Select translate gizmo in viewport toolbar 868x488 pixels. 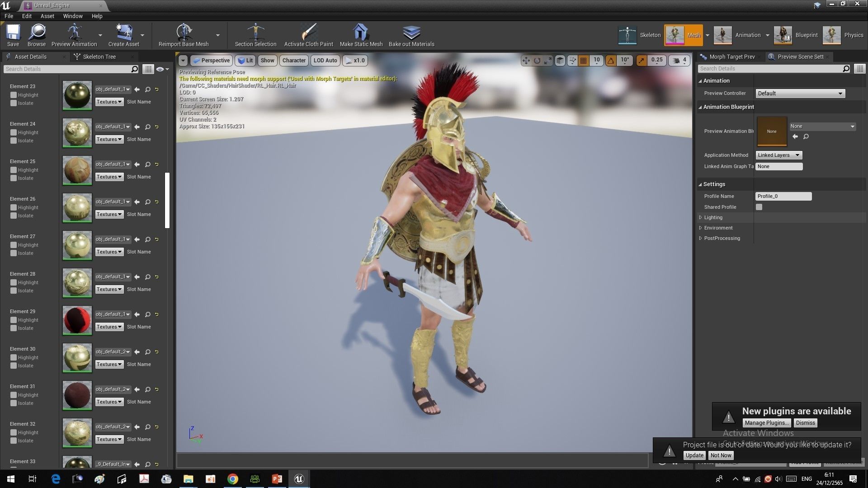(x=526, y=61)
